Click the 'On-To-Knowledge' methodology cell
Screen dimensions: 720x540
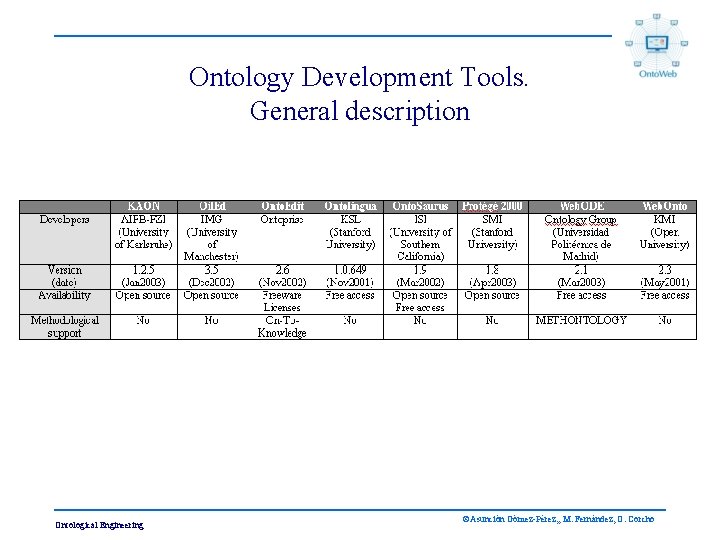click(282, 327)
